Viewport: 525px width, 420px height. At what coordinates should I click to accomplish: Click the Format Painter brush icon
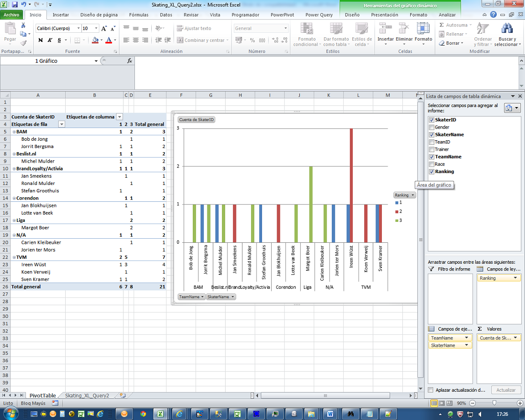click(x=23, y=43)
